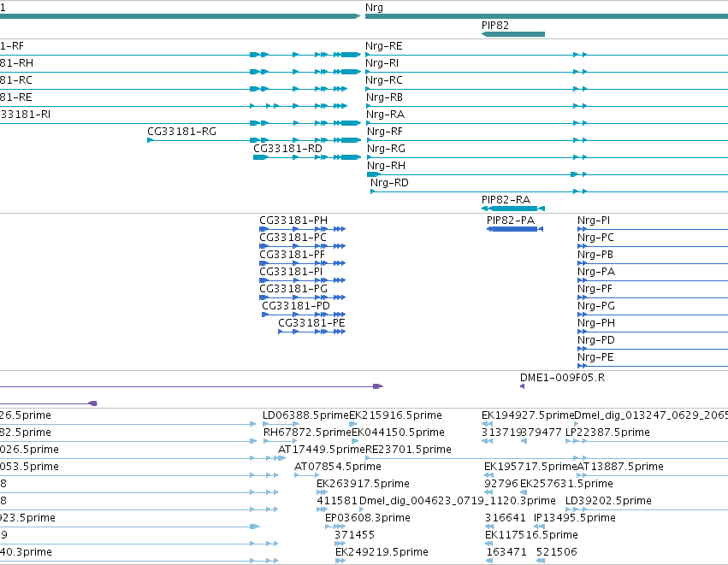This screenshot has width=728, height=565.
Task: Click the PIP82-PA protein label
Action: (x=510, y=221)
